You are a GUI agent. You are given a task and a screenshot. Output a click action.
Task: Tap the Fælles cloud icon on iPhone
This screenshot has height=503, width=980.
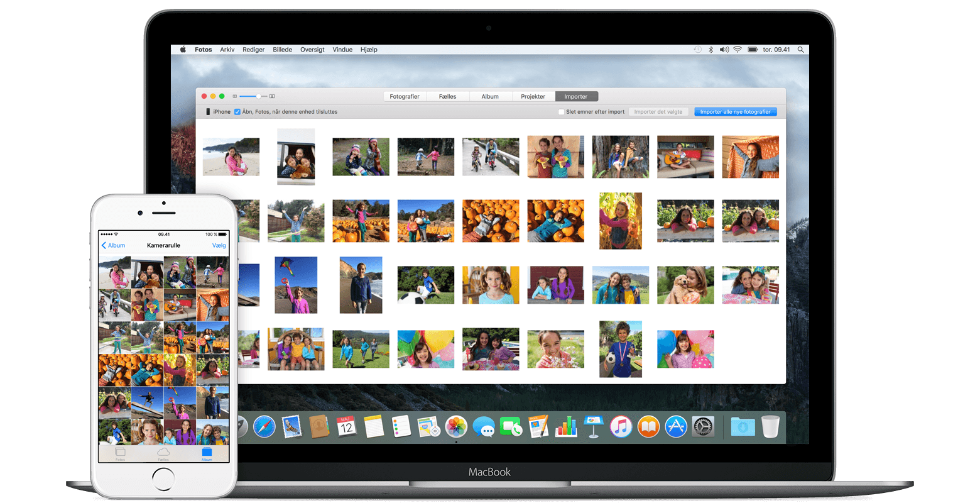[x=163, y=453]
